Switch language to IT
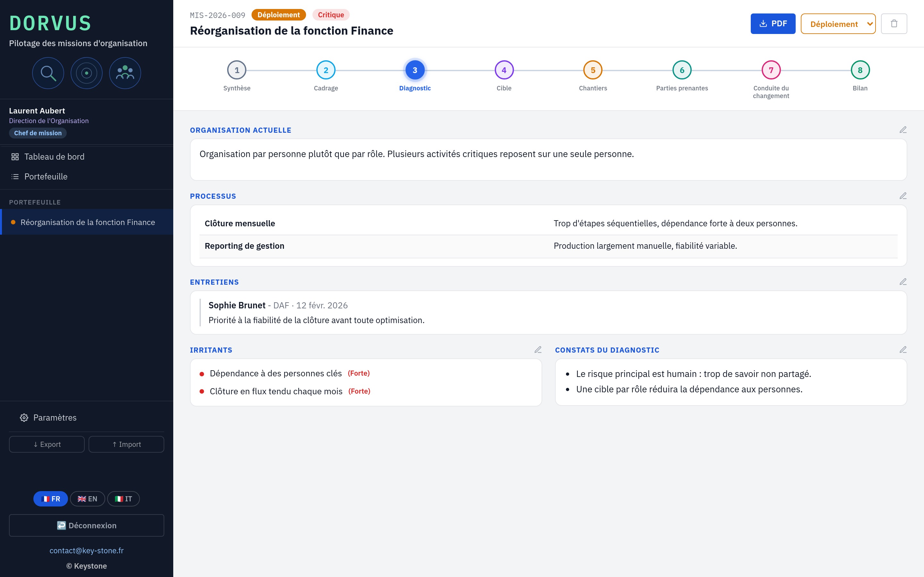The image size is (924, 577). coord(123,499)
